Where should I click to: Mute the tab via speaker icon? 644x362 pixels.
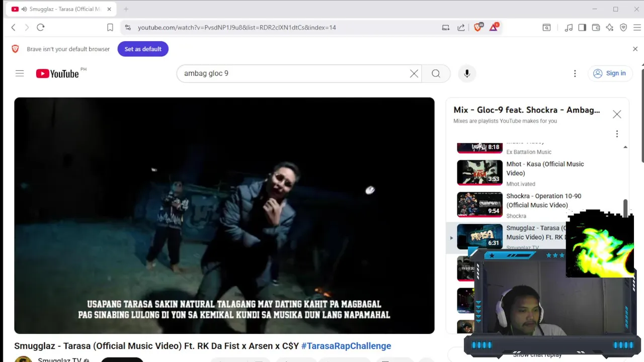[24, 9]
